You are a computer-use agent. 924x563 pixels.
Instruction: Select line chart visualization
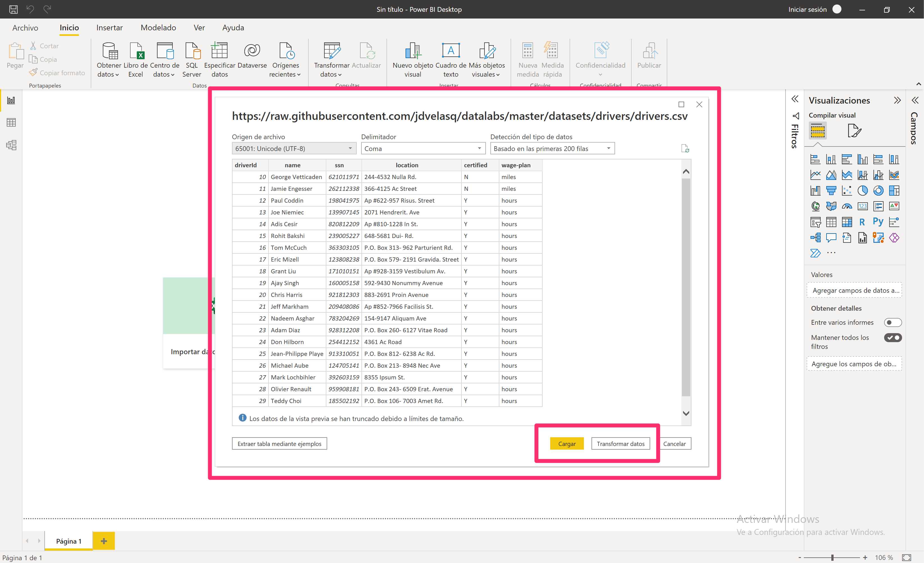pos(815,175)
